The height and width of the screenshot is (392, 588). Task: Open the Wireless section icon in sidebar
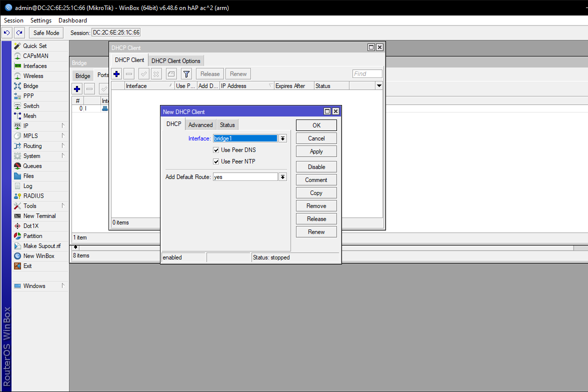pyautogui.click(x=18, y=76)
